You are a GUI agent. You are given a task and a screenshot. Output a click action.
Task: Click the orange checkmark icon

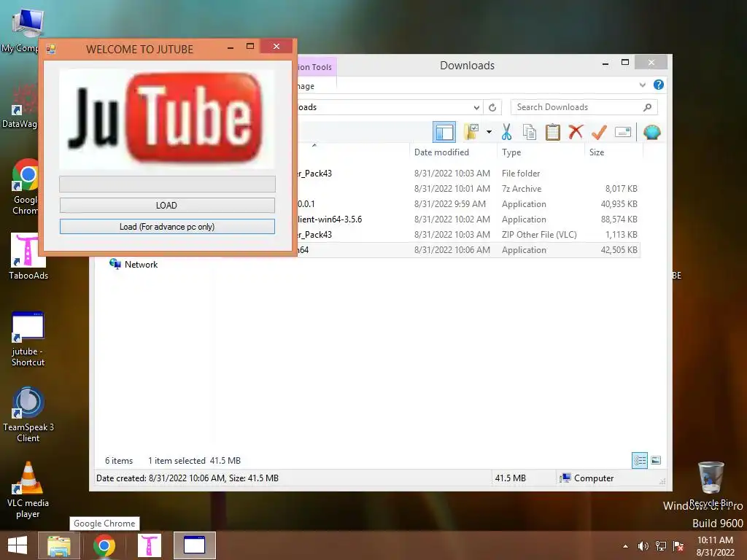[x=599, y=132]
